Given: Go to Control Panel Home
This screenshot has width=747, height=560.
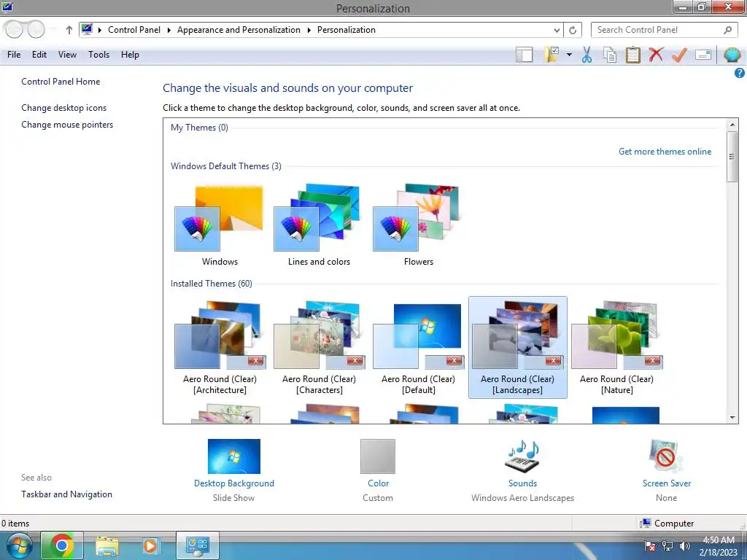Looking at the screenshot, I should 61,82.
